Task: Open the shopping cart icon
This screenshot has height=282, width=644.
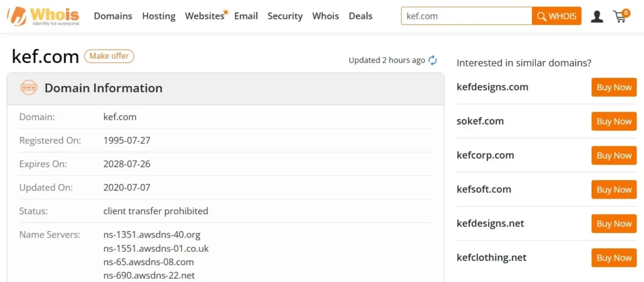Action: coord(620,16)
